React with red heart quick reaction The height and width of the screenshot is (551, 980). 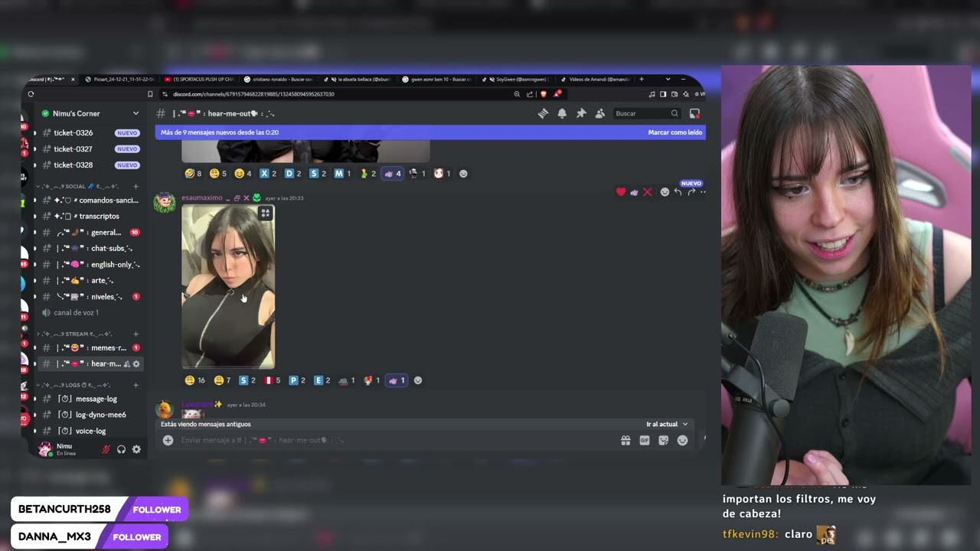(621, 192)
